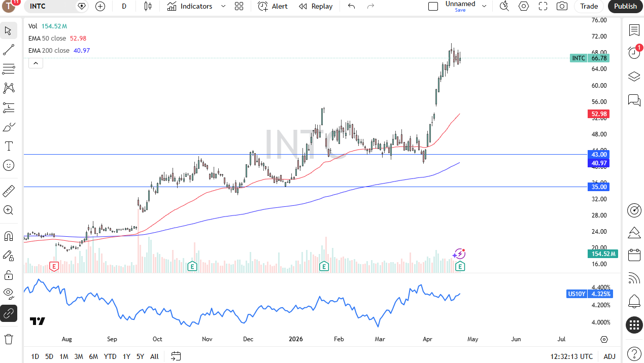
Task: Open the economic calendar panel
Action: coord(634,255)
